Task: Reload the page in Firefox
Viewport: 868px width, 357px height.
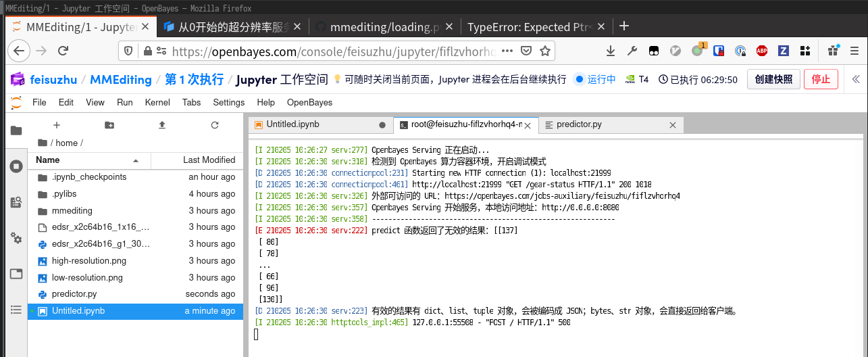Action: 63,51
